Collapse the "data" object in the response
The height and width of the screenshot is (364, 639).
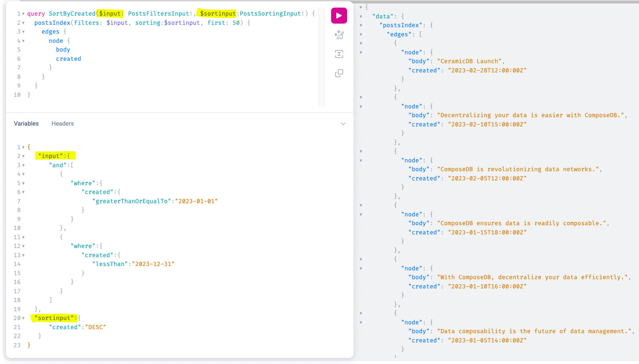click(361, 17)
